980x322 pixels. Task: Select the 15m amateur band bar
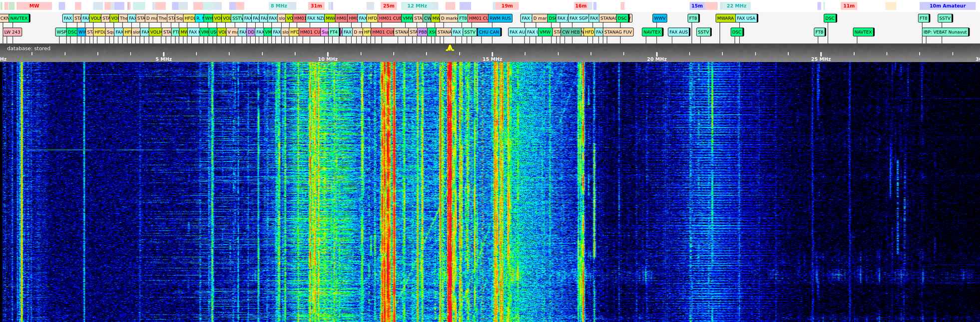point(697,6)
